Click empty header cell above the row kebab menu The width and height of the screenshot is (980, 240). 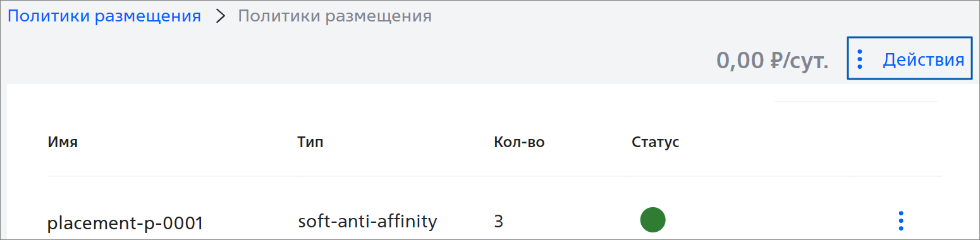click(901, 142)
